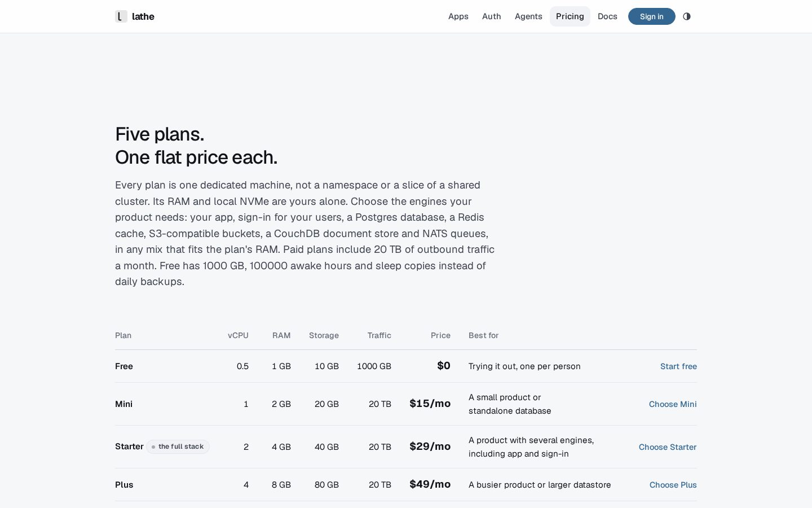Viewport: 812px width, 508px height.
Task: Open the Docs nav item
Action: click(x=607, y=16)
